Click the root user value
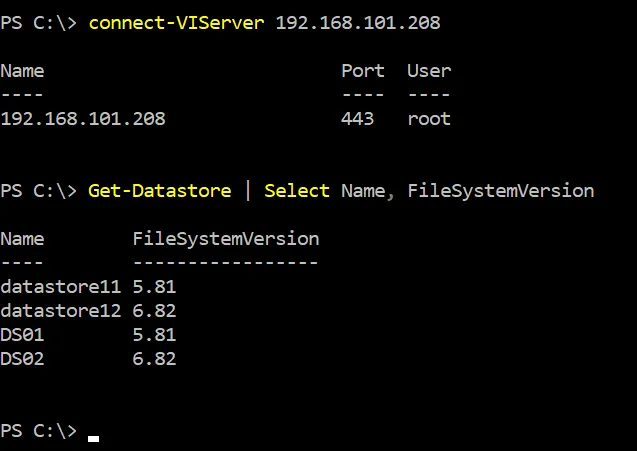Image resolution: width=637 pixels, height=451 pixels. click(428, 119)
